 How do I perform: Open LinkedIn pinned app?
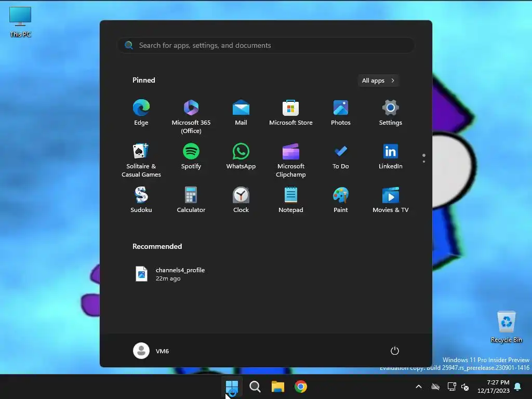pos(391,157)
